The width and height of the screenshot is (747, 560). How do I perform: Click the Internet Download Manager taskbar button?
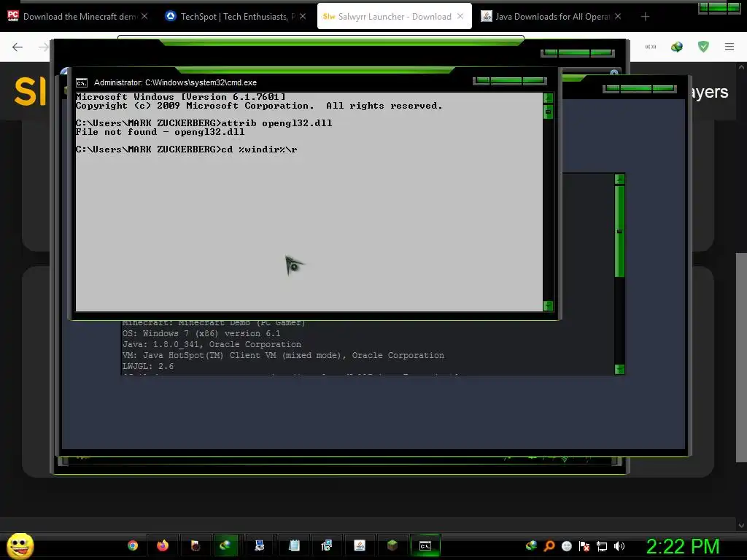click(225, 545)
